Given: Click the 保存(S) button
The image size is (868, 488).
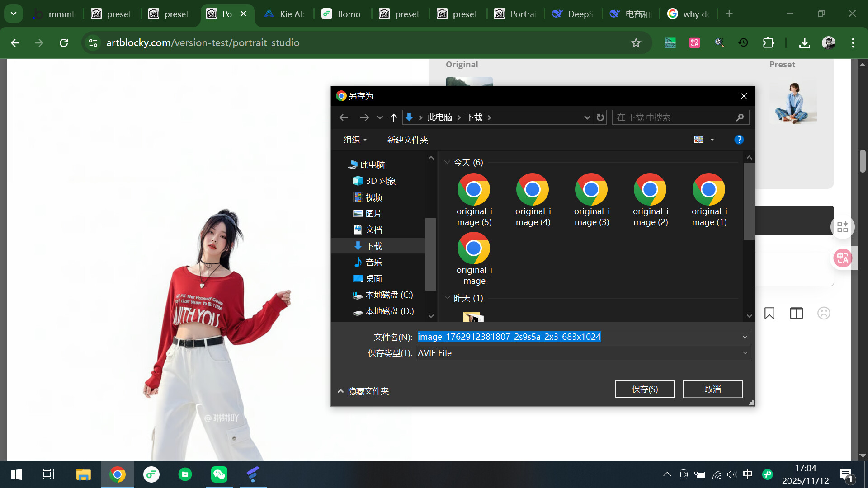Looking at the screenshot, I should [x=645, y=389].
